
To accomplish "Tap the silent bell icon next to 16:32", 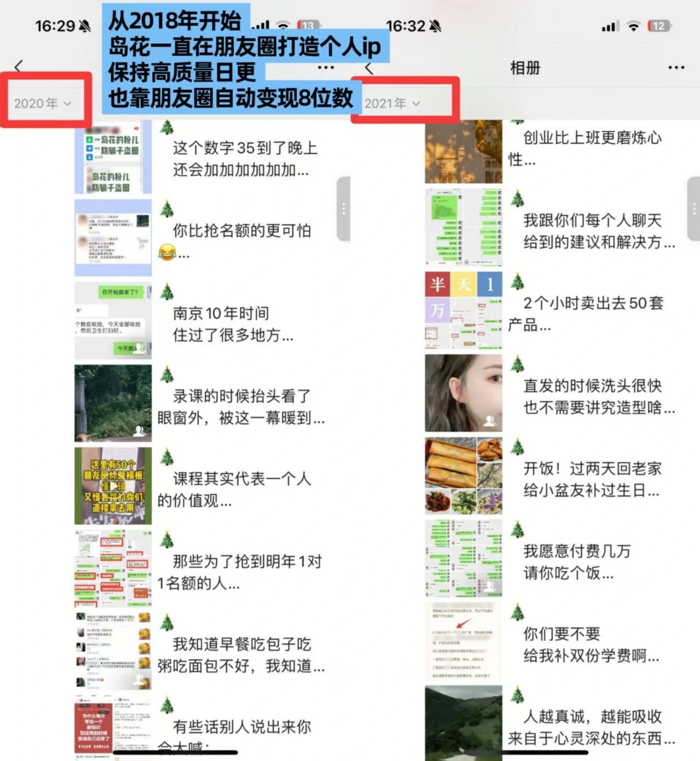I will pyautogui.click(x=435, y=26).
